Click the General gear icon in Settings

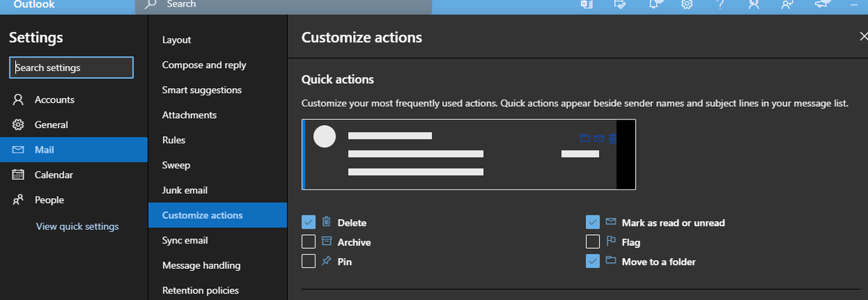20,125
